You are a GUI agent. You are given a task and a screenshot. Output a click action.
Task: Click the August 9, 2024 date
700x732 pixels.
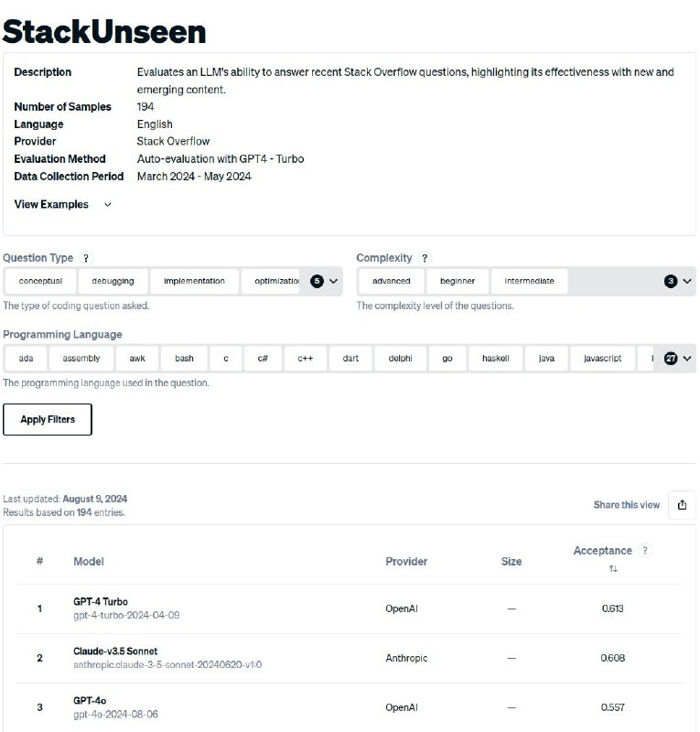point(95,499)
